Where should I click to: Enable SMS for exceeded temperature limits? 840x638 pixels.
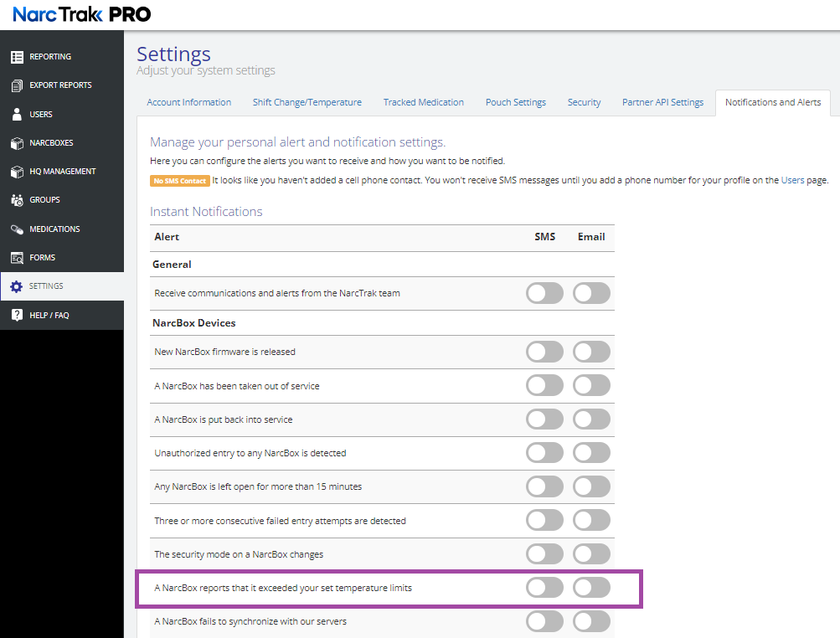click(544, 588)
